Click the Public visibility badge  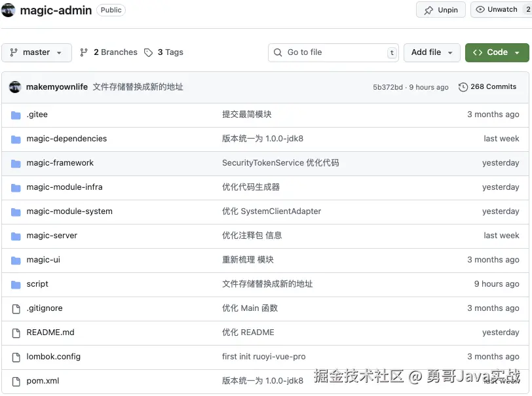point(111,10)
